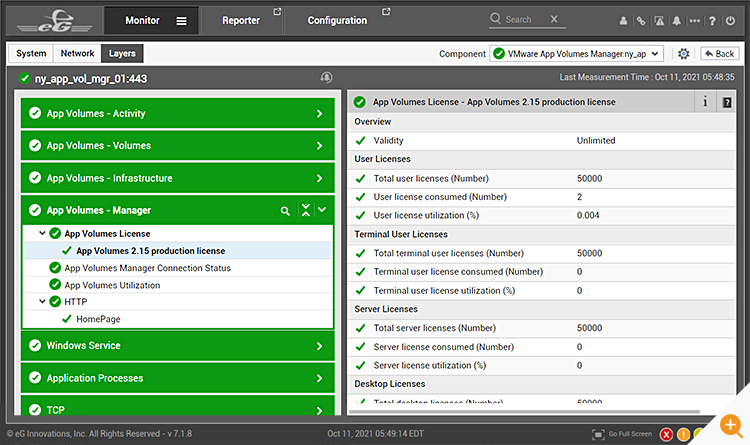Click the Server license utilization (%) measure

point(541,366)
